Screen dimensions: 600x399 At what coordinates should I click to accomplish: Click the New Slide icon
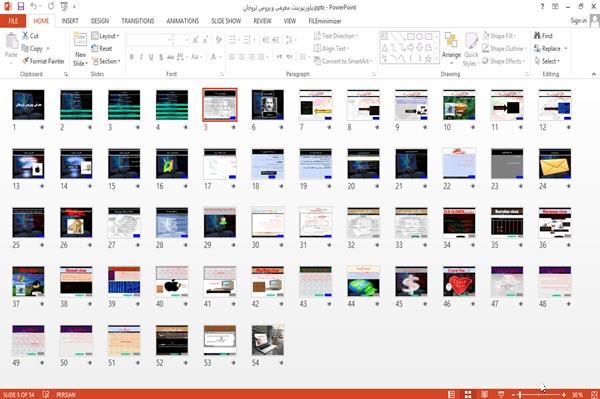80,40
